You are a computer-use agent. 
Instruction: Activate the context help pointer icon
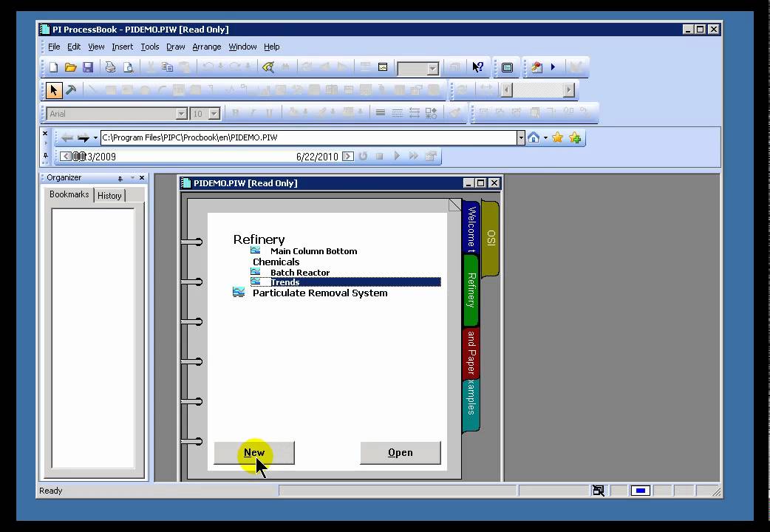coord(477,66)
